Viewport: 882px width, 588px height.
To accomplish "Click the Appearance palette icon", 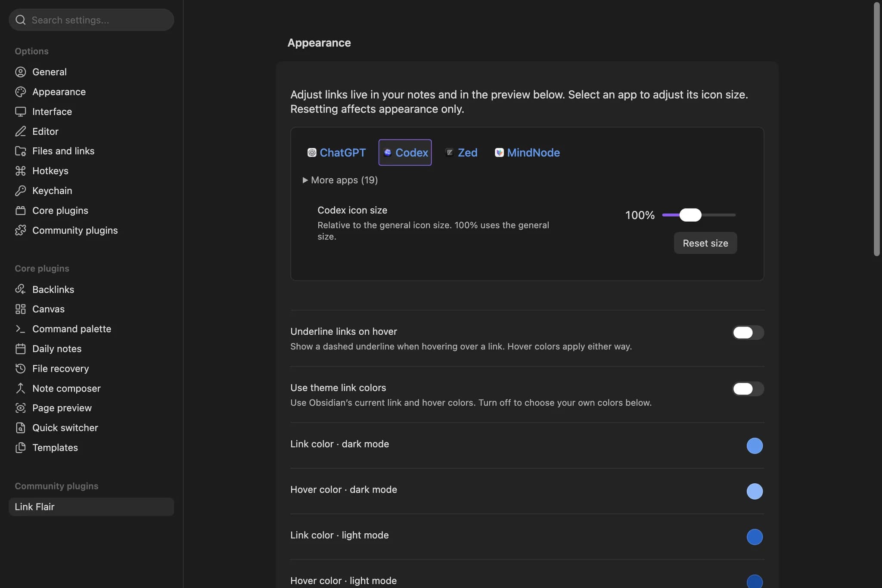I will click(20, 92).
